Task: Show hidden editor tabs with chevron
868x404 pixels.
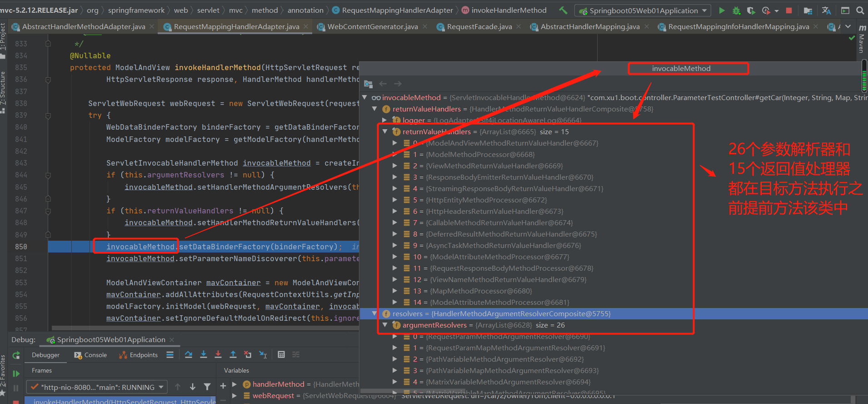Action: pos(848,26)
